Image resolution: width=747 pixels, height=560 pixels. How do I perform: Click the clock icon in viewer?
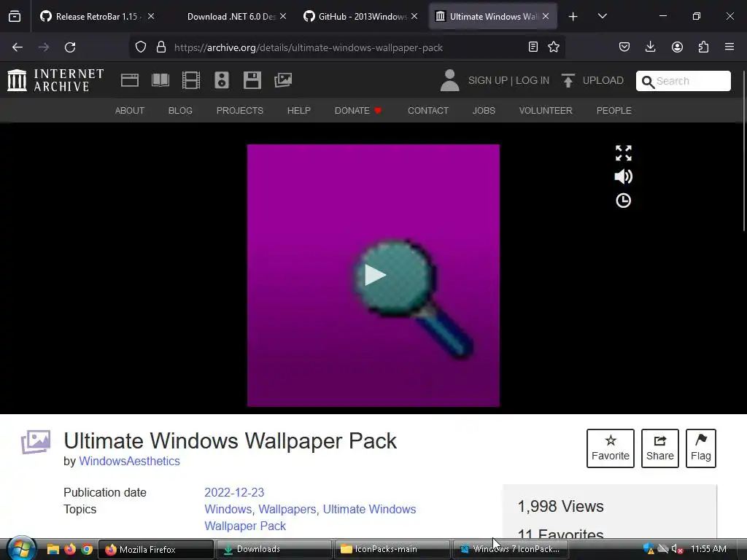pyautogui.click(x=623, y=201)
